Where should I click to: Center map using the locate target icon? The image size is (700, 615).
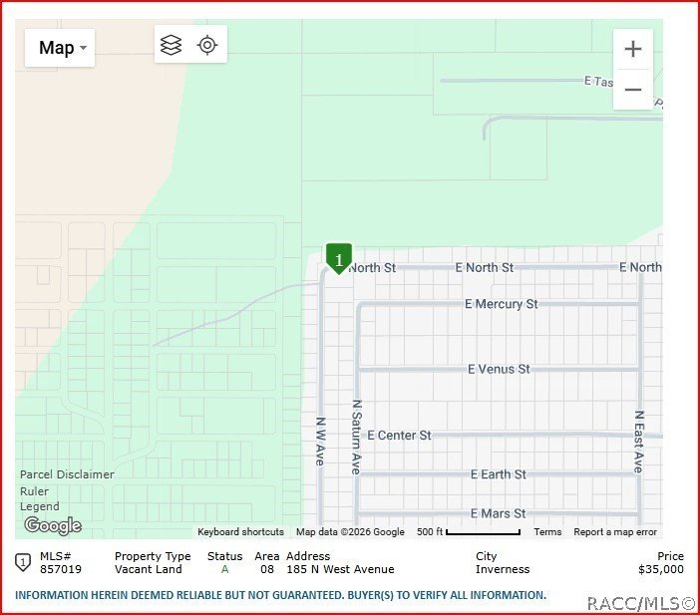point(207,45)
